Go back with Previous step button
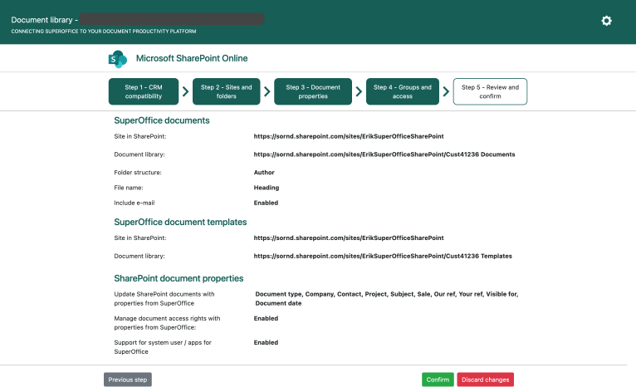 tap(128, 380)
